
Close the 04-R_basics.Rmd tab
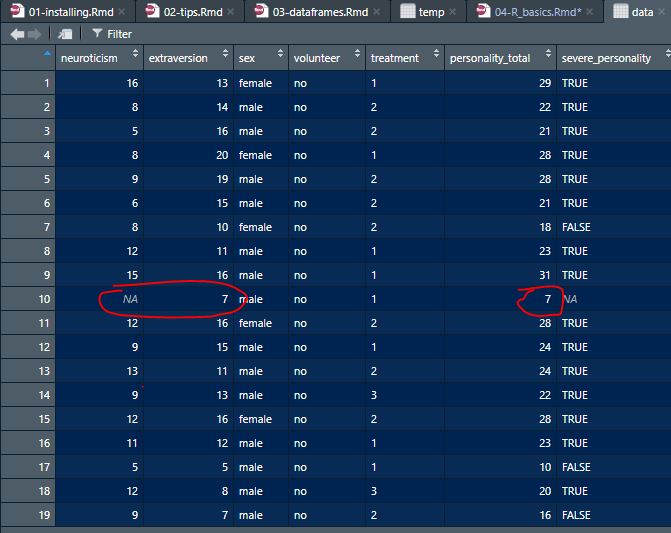(590, 12)
